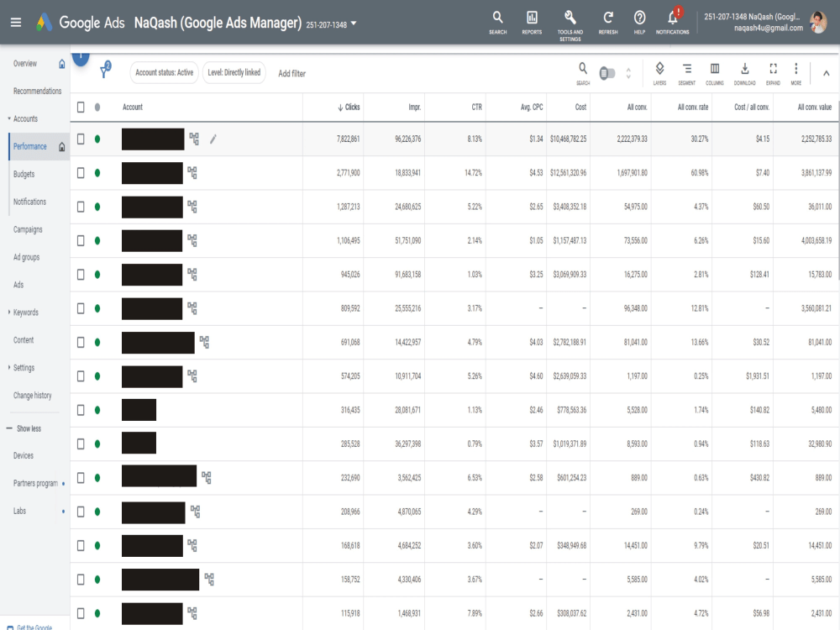This screenshot has height=630, width=840.
Task: Click home icon beside Overview
Action: (x=61, y=64)
